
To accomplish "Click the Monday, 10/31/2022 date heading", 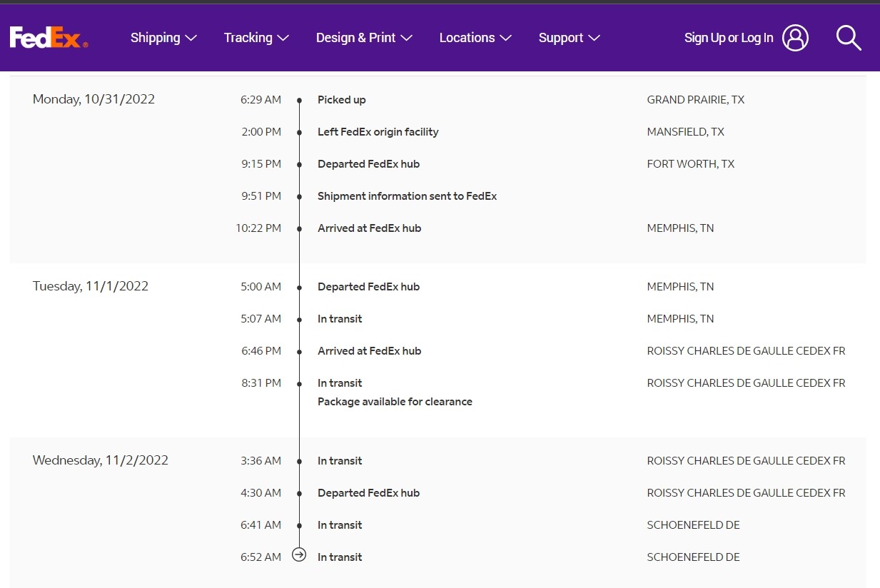I will (x=93, y=99).
